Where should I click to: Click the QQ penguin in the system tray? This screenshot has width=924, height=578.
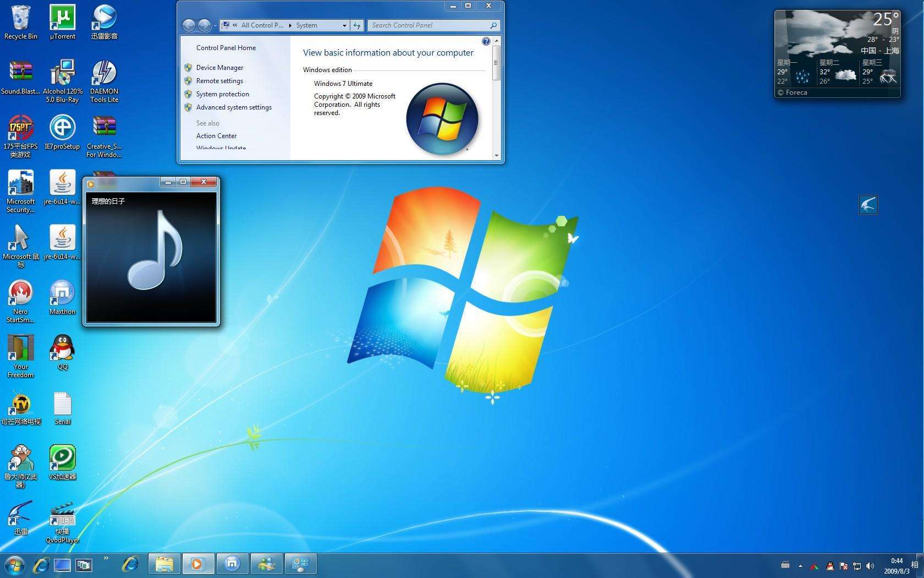click(831, 566)
